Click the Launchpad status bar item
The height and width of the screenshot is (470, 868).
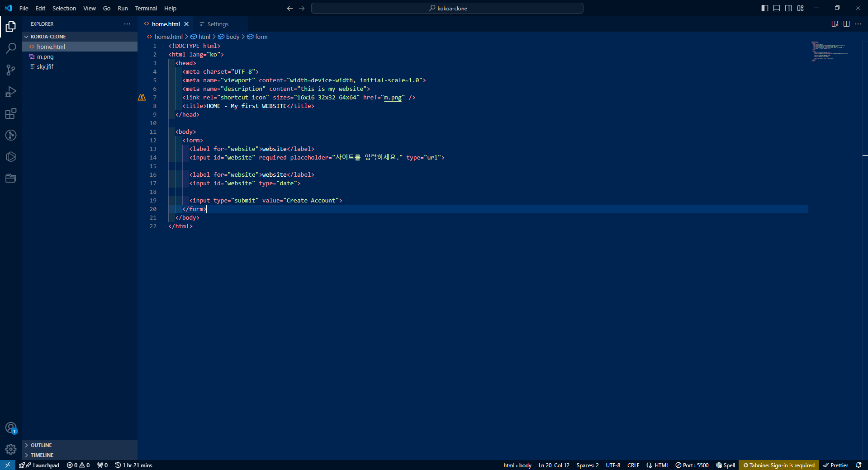pos(39,465)
